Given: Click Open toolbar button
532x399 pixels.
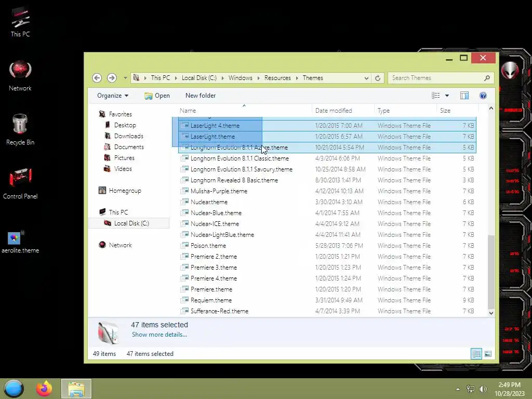Looking at the screenshot, I should tap(157, 96).
